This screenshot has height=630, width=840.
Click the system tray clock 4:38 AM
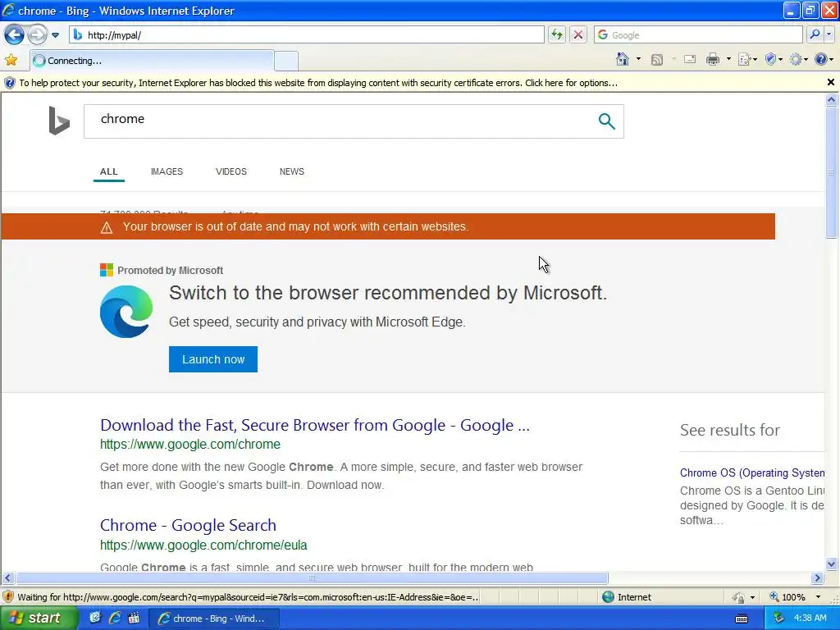pos(810,618)
